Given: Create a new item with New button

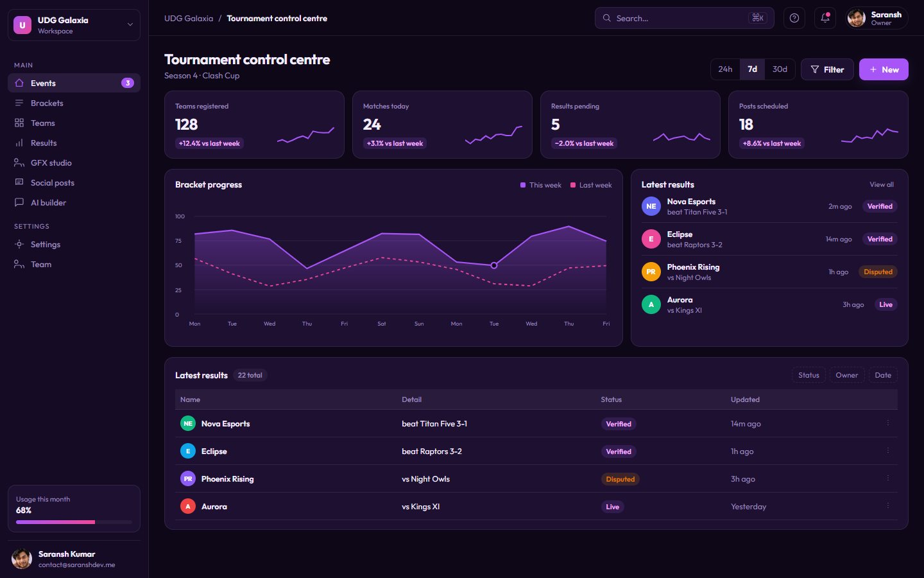Looking at the screenshot, I should [884, 69].
